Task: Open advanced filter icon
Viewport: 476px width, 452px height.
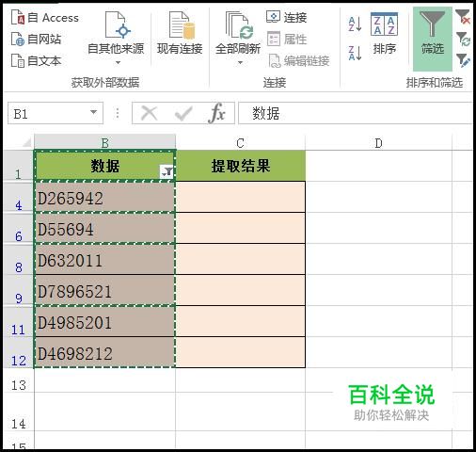Action: coord(463,60)
